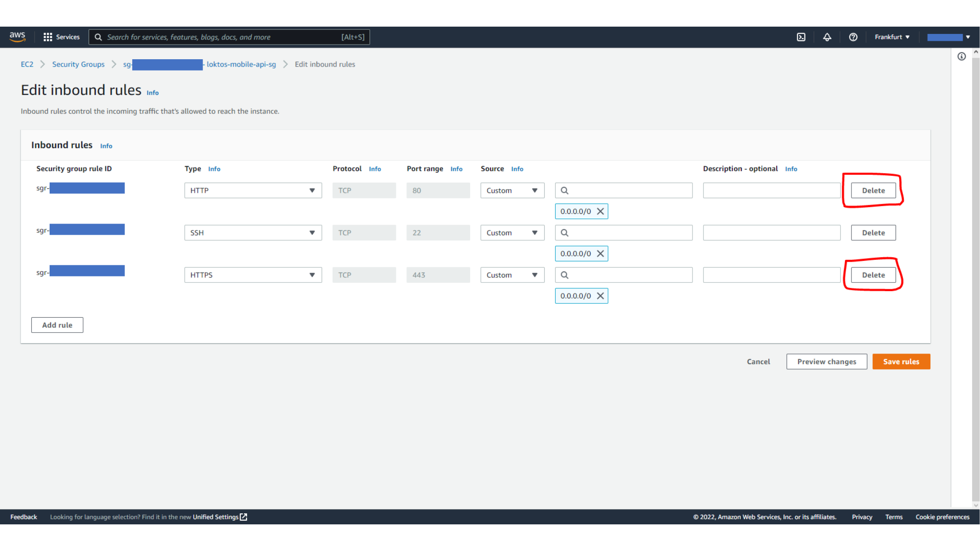
Task: Open Info link next to Edit inbound rules heading
Action: pos(152,93)
